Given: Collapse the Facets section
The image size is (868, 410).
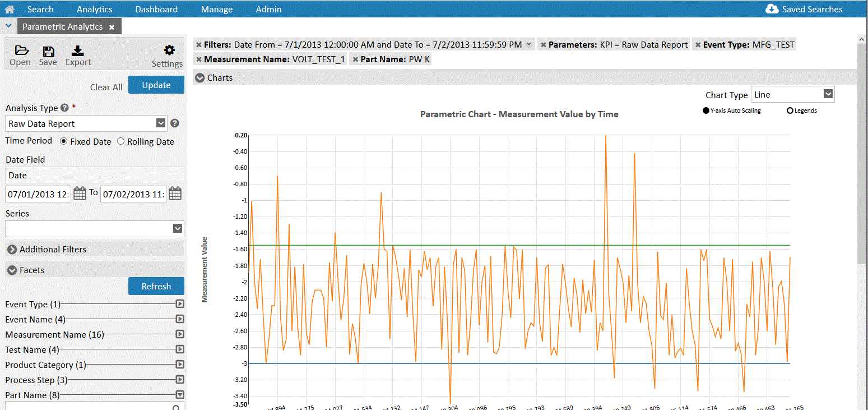Looking at the screenshot, I should click(12, 270).
